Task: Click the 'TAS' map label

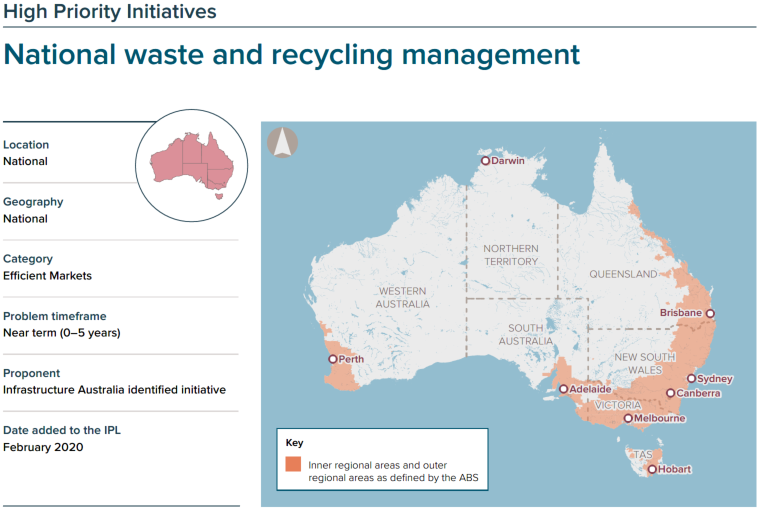Action: 643,455
